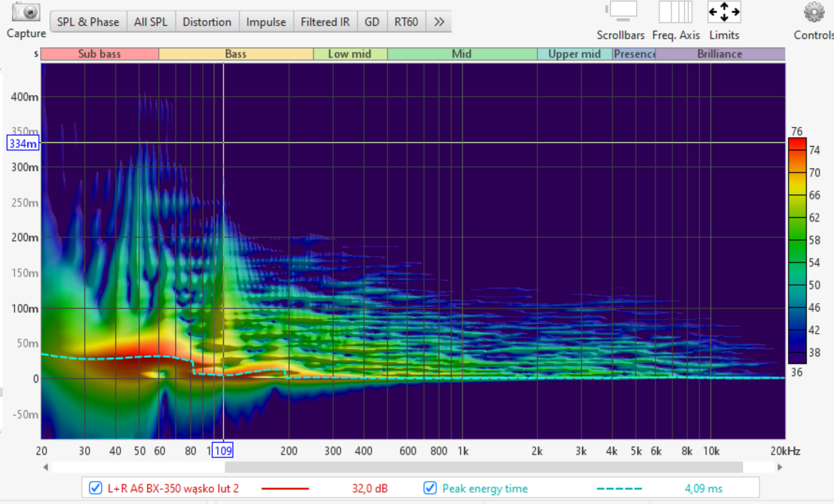Screen dimensions: 834x504
Task: Click the 400m time axis label
Action: coord(24,97)
